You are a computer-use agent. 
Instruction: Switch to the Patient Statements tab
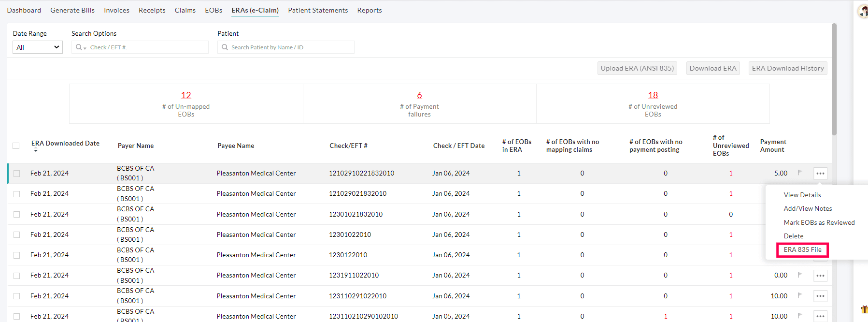click(x=318, y=10)
